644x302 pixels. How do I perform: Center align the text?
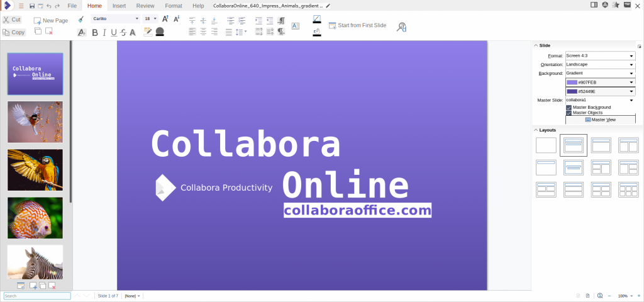[x=203, y=31]
